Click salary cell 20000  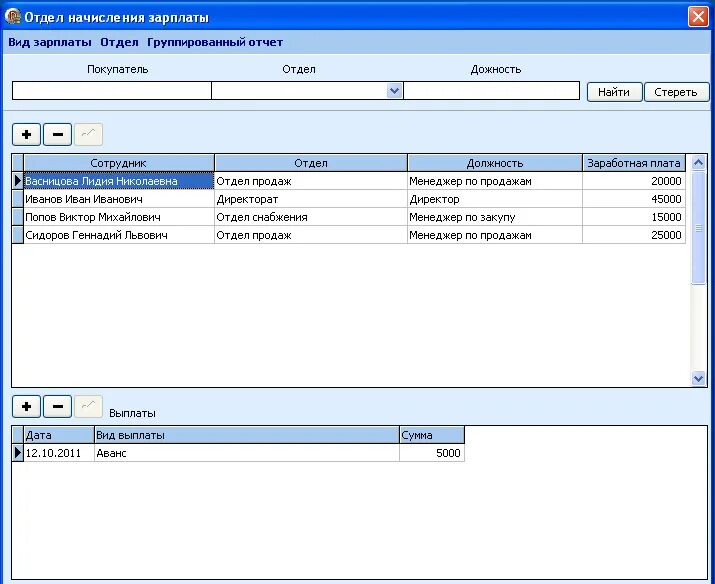tap(634, 181)
